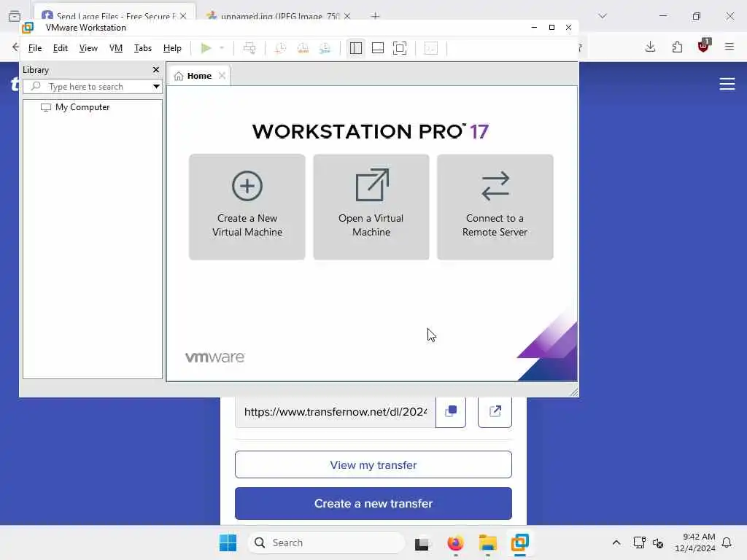Close the Library panel
747x560 pixels.
[156, 69]
